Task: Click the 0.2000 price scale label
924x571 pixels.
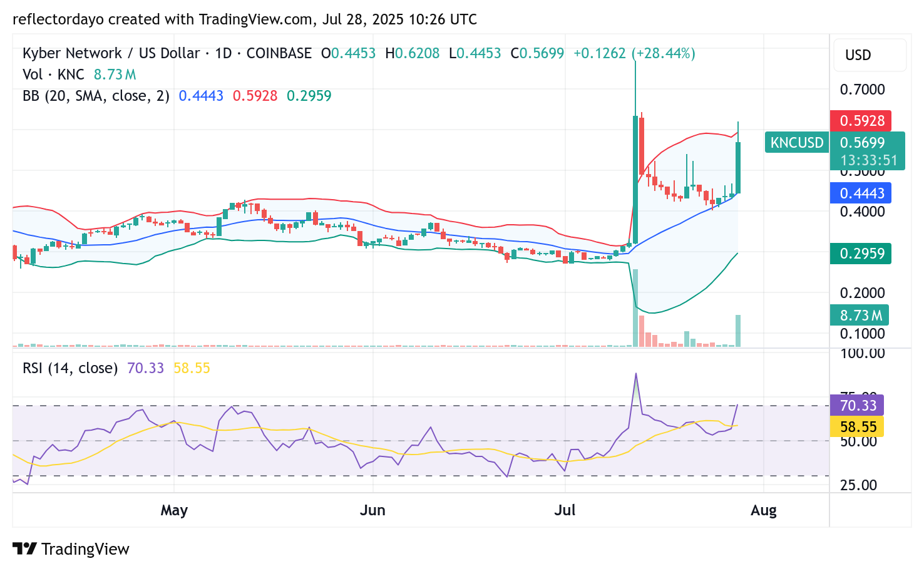Action: 862,293
